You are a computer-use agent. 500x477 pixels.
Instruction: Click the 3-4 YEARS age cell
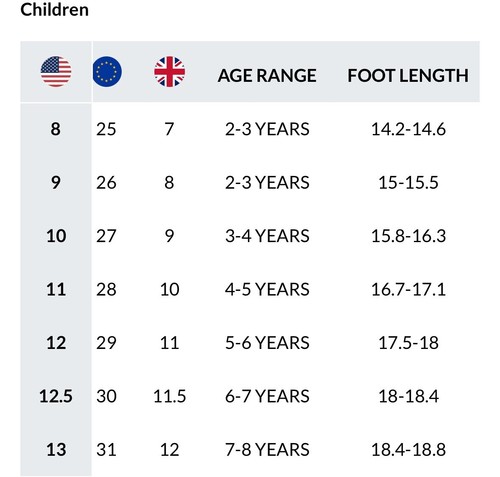267,236
